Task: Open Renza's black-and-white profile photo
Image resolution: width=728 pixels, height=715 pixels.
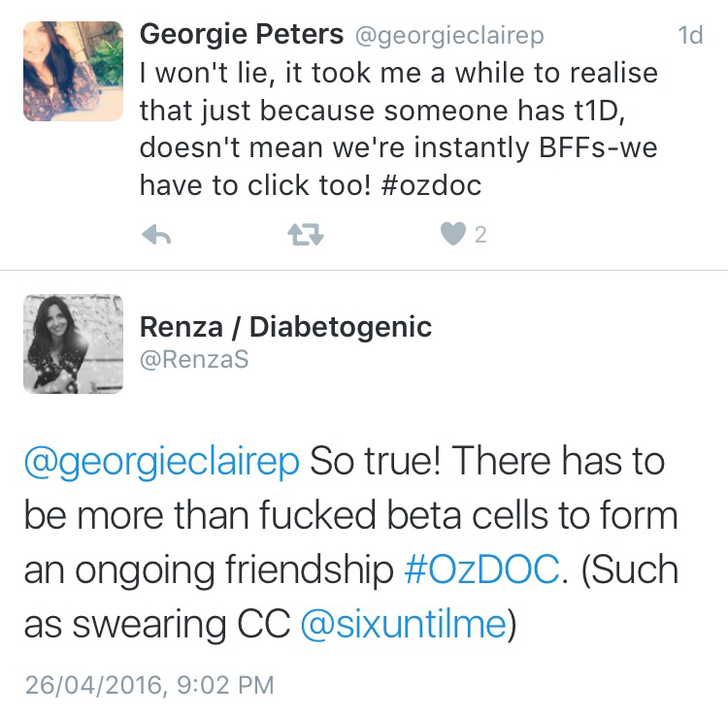Action: (73, 343)
